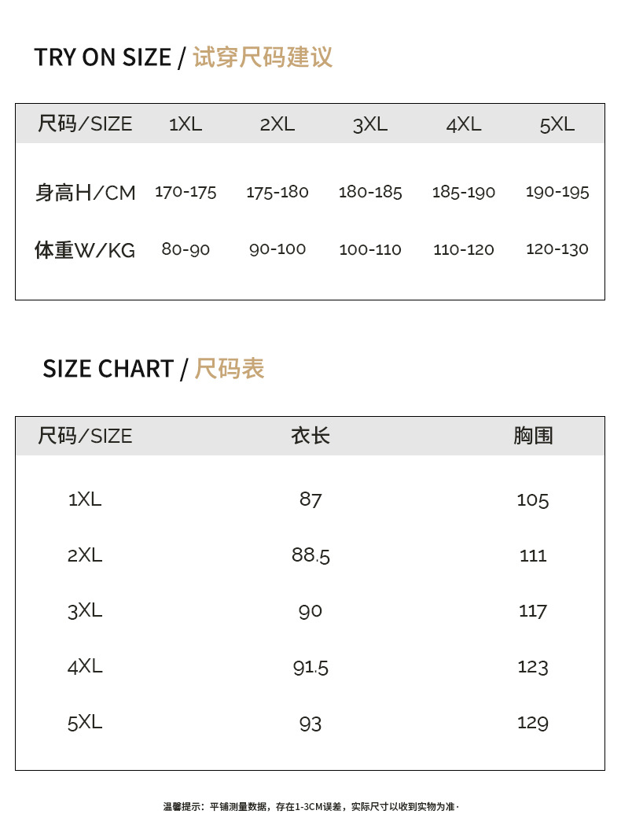Click the 88.5 garment length value
This screenshot has height=840, width=621.
pos(310,555)
